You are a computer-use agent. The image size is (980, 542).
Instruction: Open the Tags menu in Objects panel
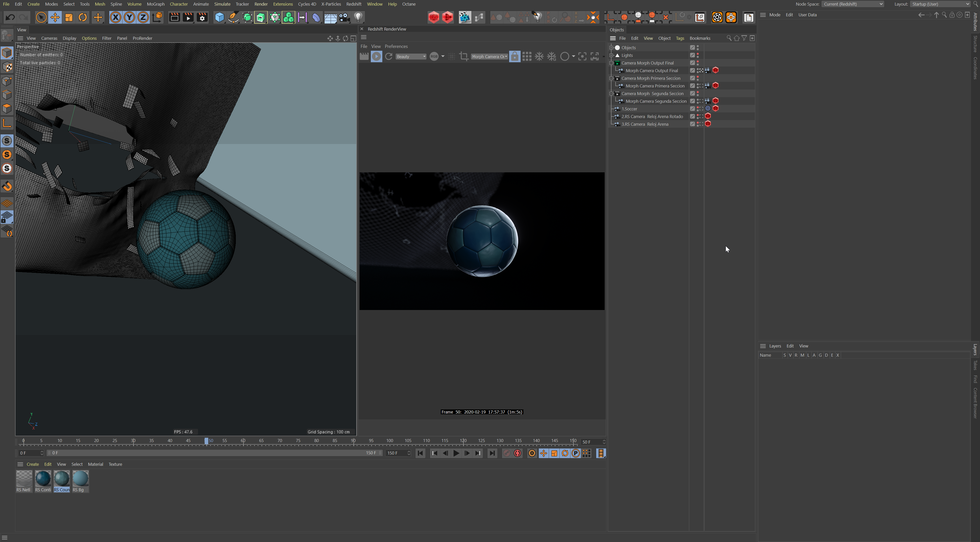click(679, 38)
